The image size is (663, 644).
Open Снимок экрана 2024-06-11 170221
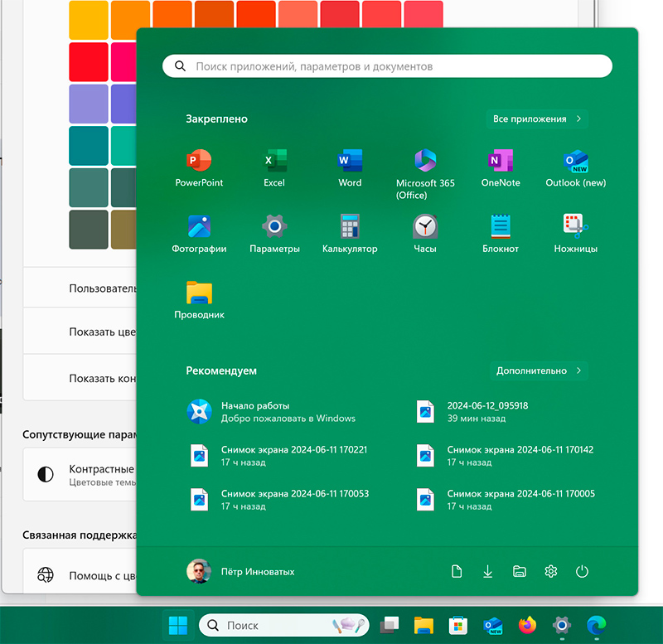[x=293, y=455]
